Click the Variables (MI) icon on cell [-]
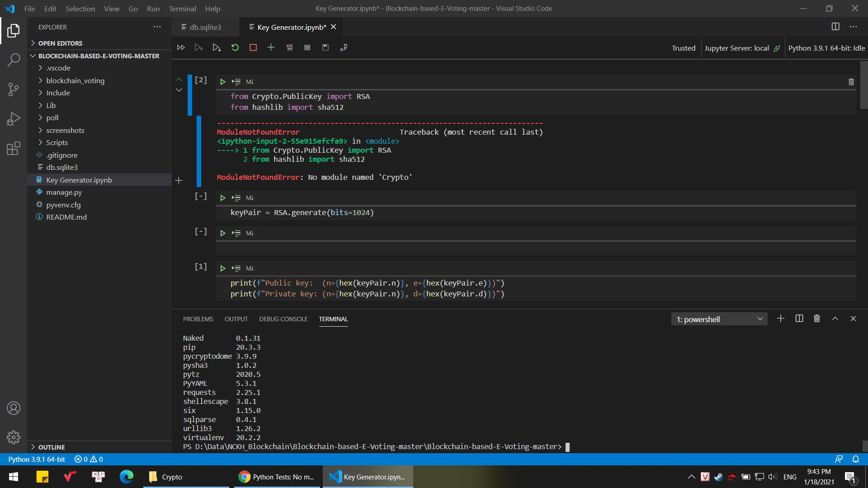 [x=250, y=197]
